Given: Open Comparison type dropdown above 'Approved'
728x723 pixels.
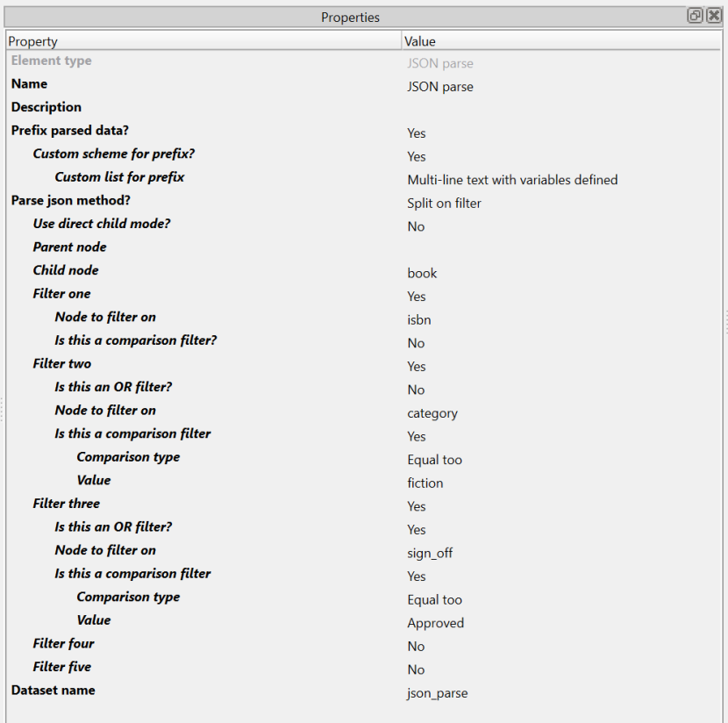Looking at the screenshot, I should (x=434, y=600).
